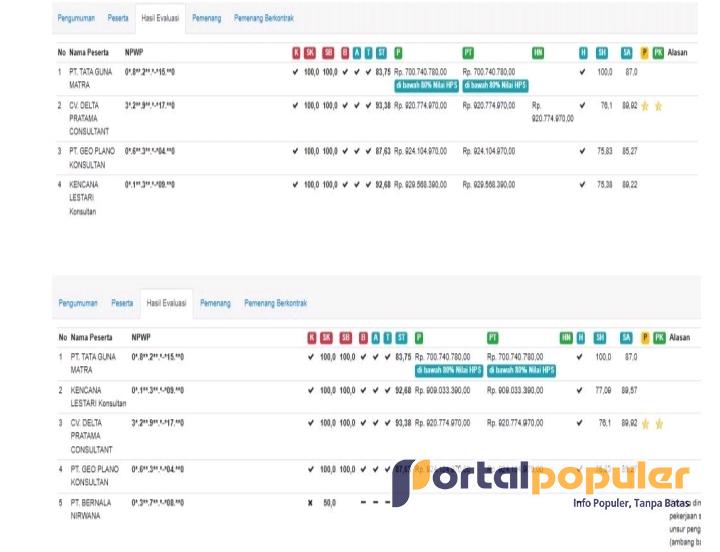Click the teal SH badge in lower table
The image size is (720, 552).
[601, 337]
